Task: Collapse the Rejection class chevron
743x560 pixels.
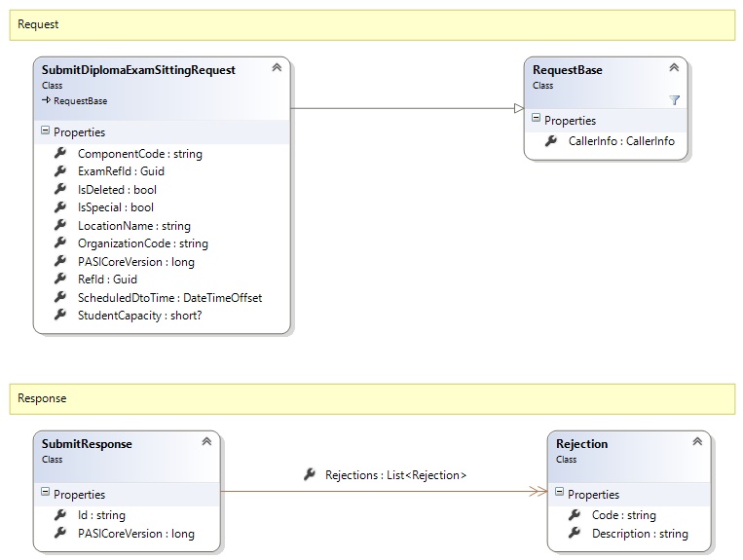Action: click(x=697, y=442)
